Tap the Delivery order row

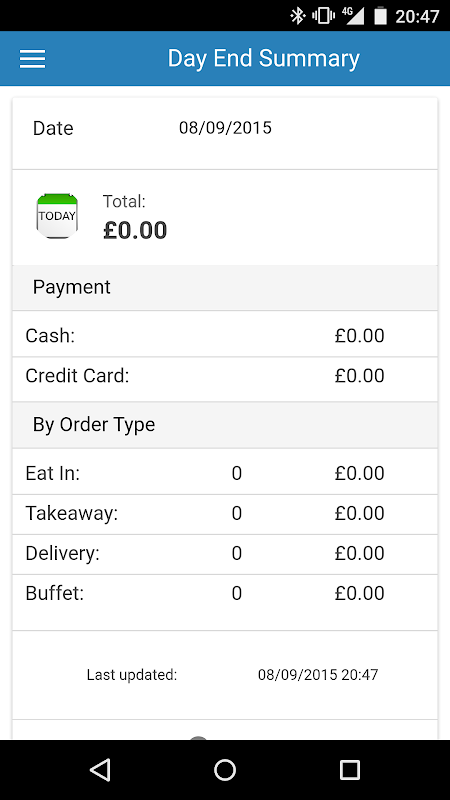coord(225,554)
